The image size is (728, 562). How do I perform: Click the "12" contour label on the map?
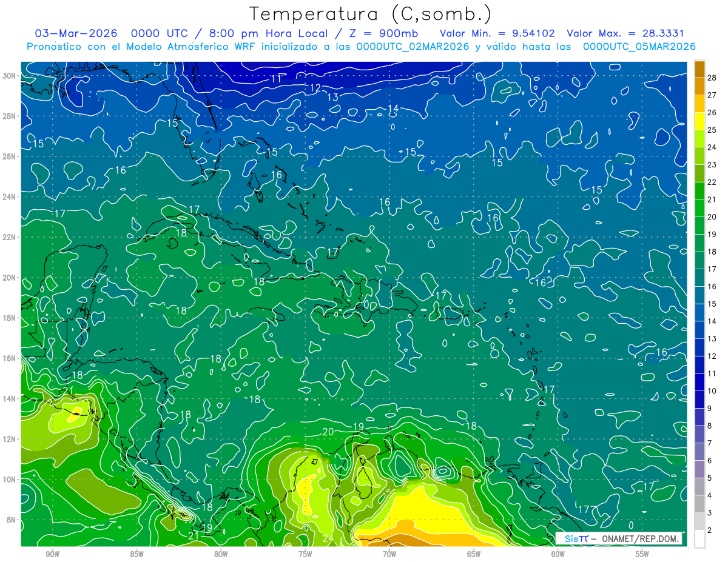point(315,88)
